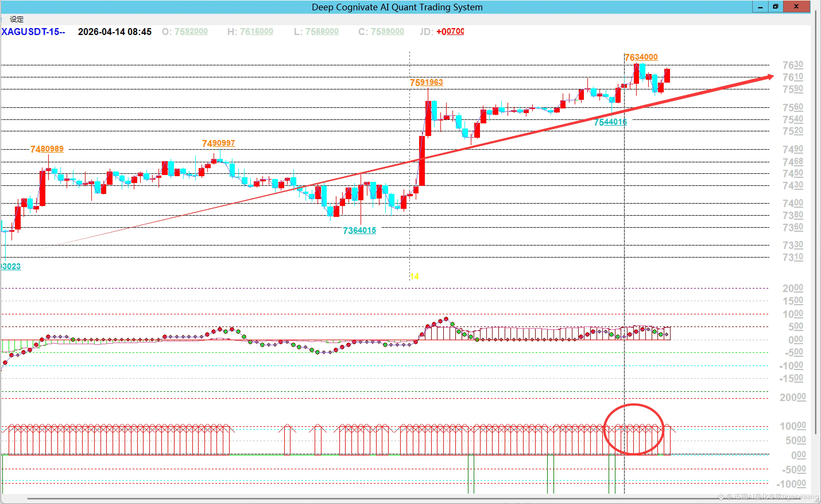Click the 7490997 swing high label
Screen dimensions: 821x504
point(218,143)
